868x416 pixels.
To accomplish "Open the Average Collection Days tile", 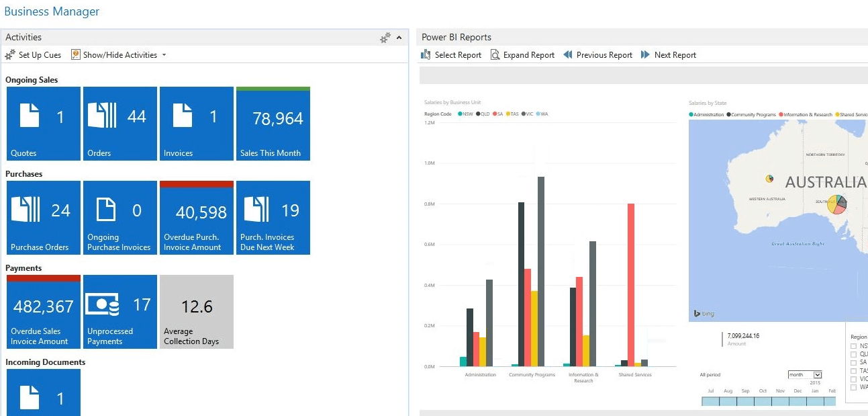I will [x=197, y=312].
